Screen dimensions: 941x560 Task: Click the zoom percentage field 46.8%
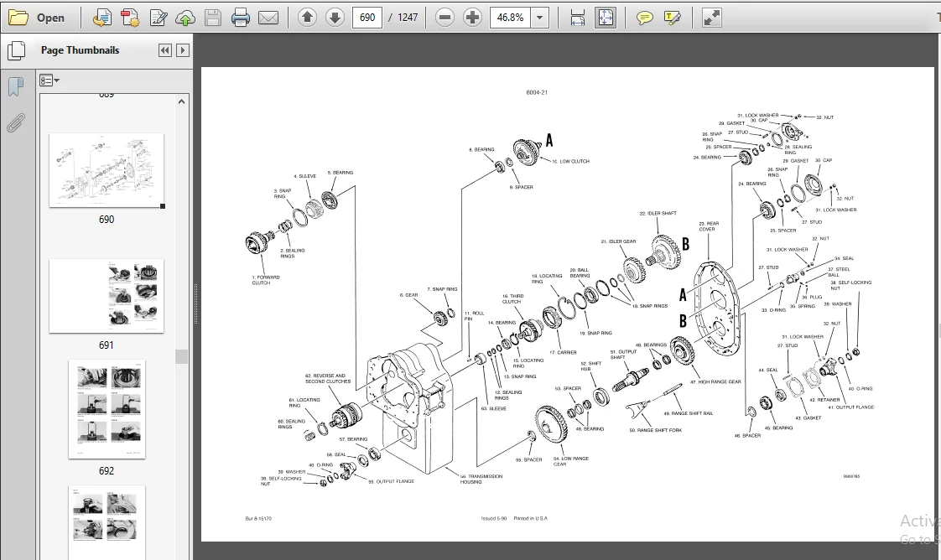pyautogui.click(x=510, y=18)
